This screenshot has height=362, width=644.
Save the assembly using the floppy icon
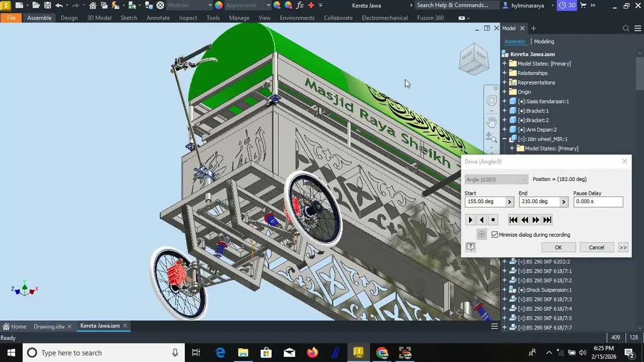pyautogui.click(x=47, y=6)
